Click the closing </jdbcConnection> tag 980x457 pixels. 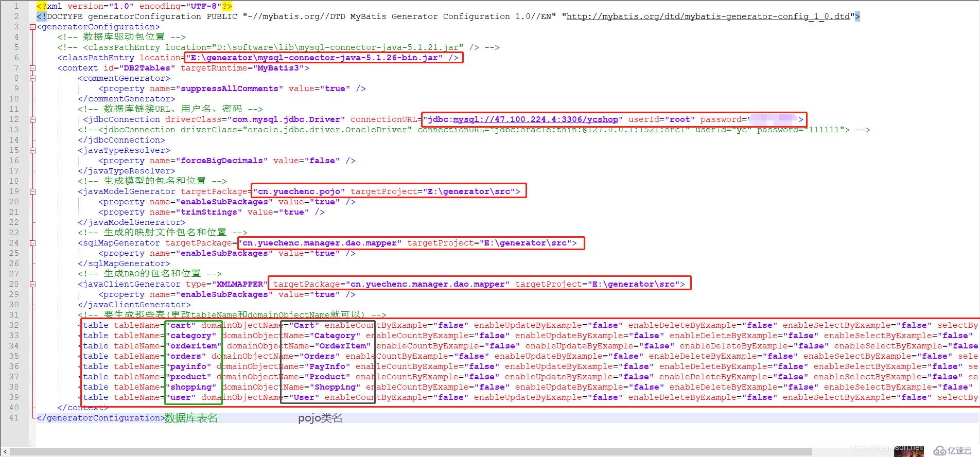(x=121, y=140)
